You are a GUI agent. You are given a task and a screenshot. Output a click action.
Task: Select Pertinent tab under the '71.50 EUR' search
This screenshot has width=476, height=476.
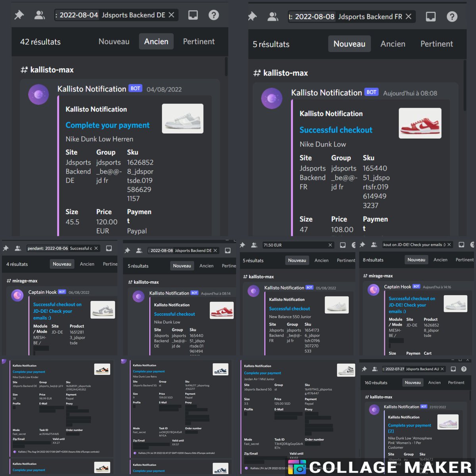(x=346, y=260)
